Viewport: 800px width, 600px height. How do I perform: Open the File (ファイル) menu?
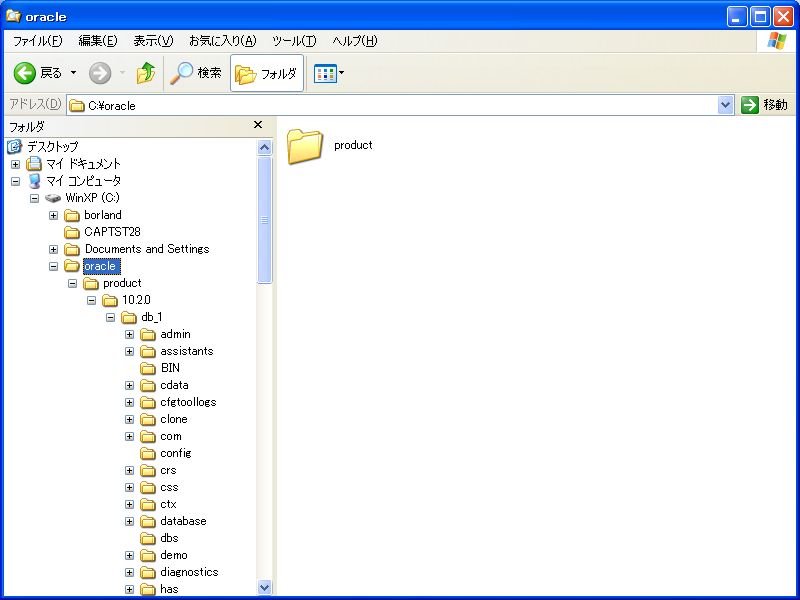coord(37,41)
